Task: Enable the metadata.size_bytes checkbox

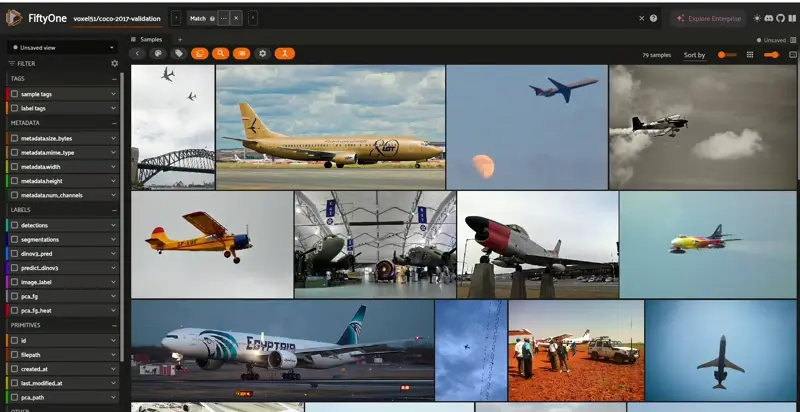Action: (15, 138)
